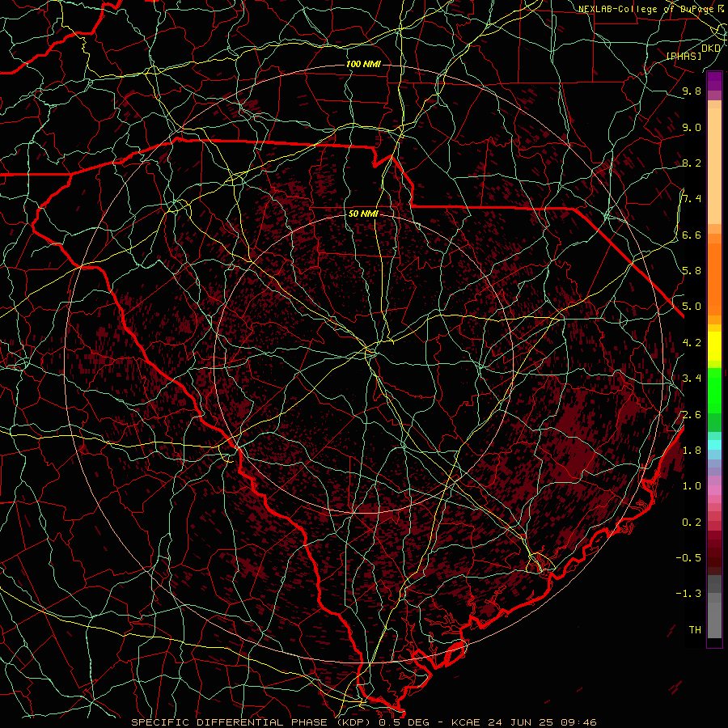Click the purple swatch atop the color bar
This screenshot has height=728, width=728.
click(x=714, y=81)
